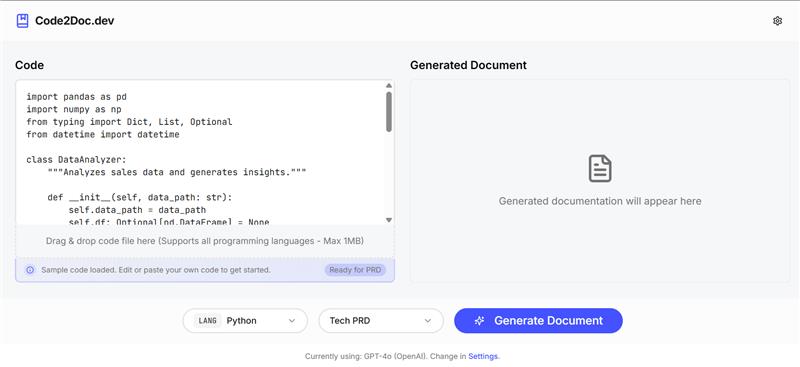Image resolution: width=800 pixels, height=367 pixels.
Task: Click the 'def __init__' code line
Action: [140, 197]
